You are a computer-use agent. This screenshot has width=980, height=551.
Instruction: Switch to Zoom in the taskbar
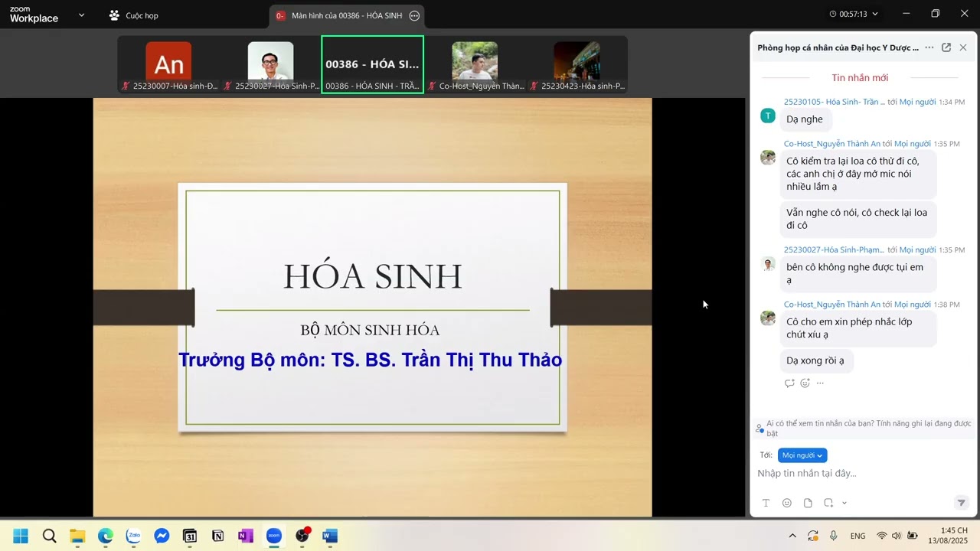click(274, 536)
